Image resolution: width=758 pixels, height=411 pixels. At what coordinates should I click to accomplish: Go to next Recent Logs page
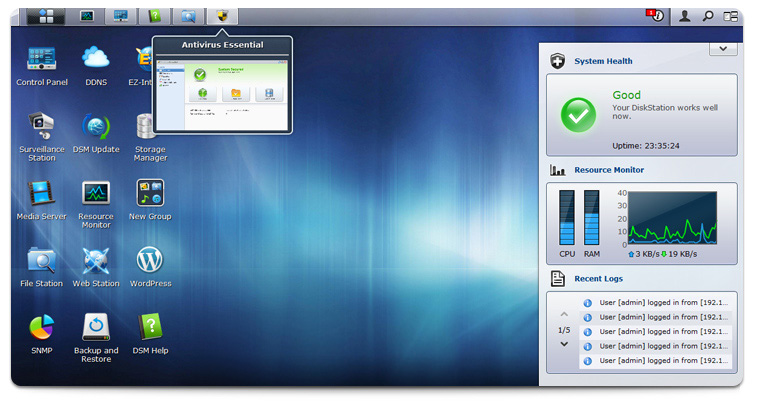point(564,345)
